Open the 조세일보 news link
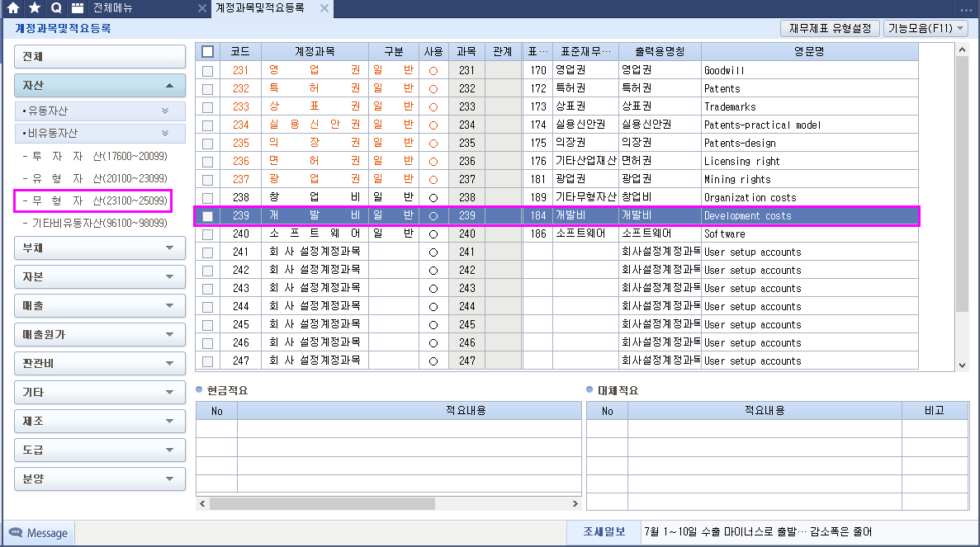Image resolution: width=980 pixels, height=547 pixels. pos(604,531)
